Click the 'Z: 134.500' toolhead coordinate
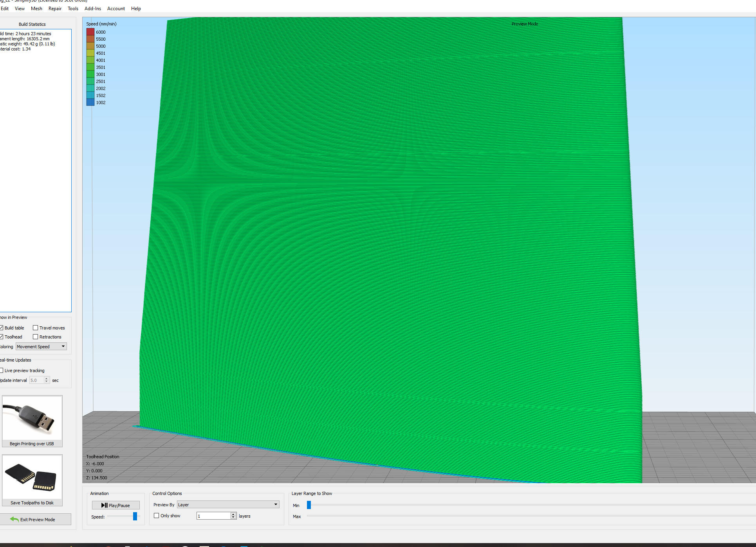The height and width of the screenshot is (547, 756). tap(97, 478)
